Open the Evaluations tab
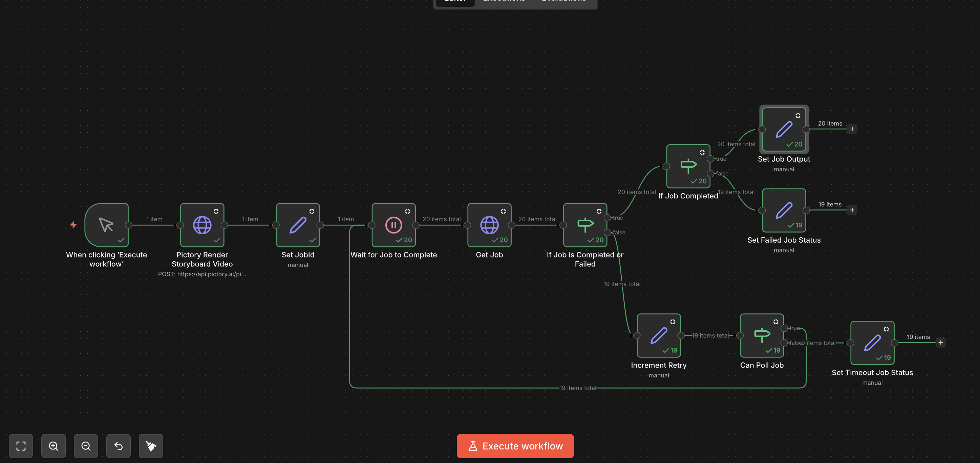This screenshot has height=463, width=980. pyautogui.click(x=563, y=1)
